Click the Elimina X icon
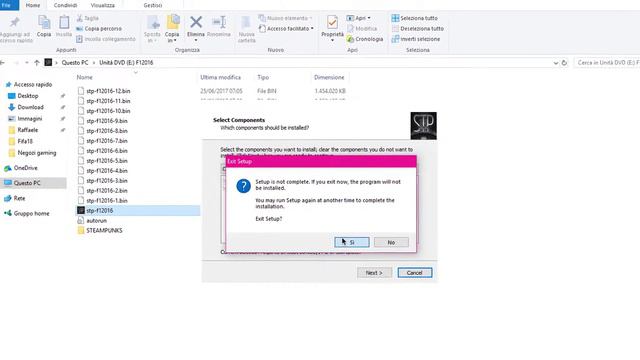 [196, 22]
